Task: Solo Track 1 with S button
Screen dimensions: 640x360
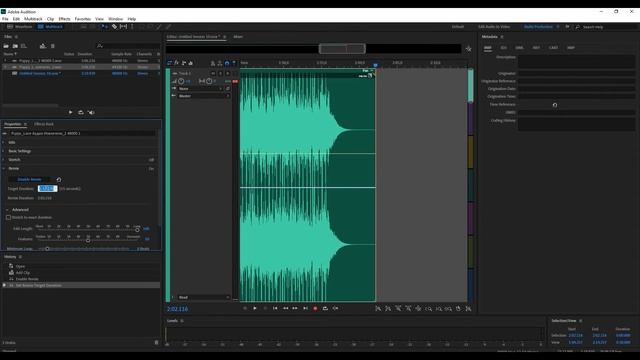Action: 220,73
